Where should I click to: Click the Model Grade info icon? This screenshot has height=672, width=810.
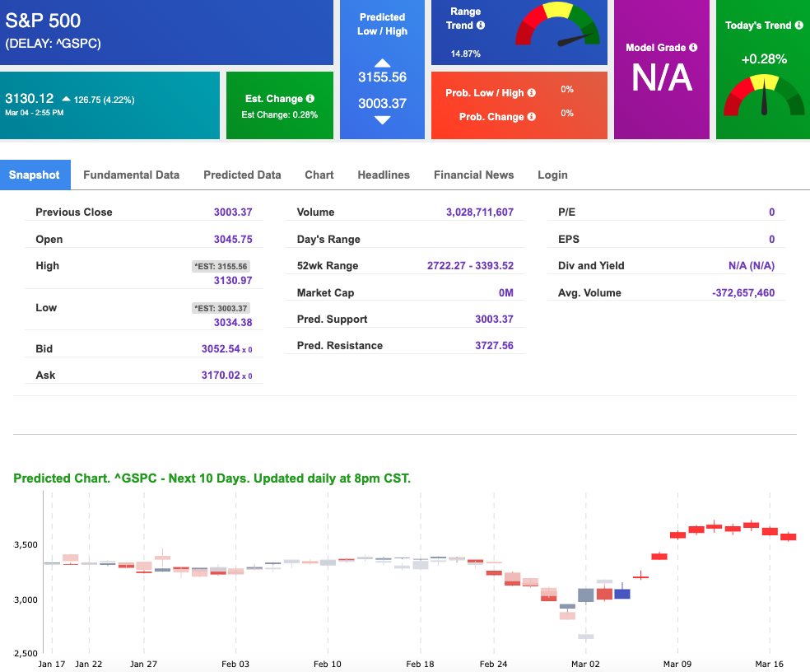(693, 47)
